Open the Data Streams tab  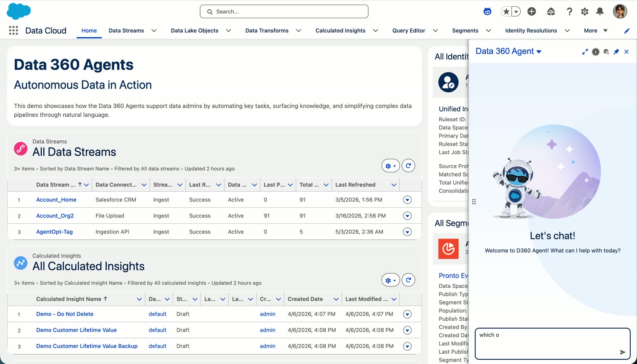click(x=126, y=31)
